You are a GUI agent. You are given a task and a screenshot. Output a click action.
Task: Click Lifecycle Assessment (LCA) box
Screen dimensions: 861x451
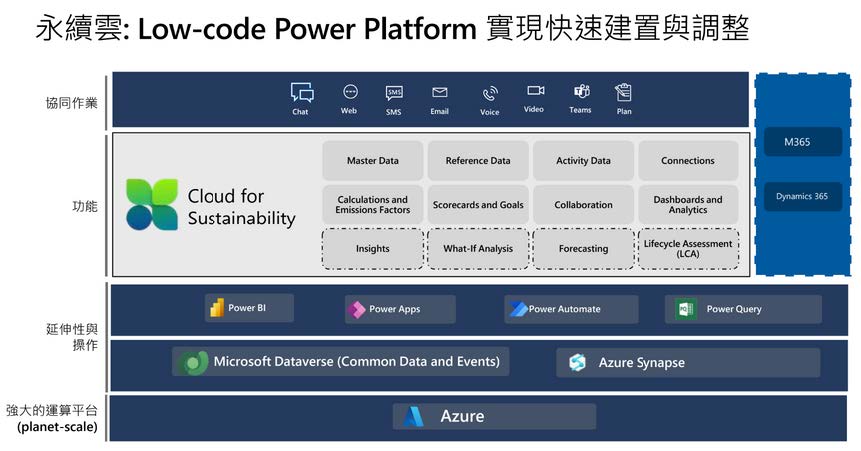688,249
